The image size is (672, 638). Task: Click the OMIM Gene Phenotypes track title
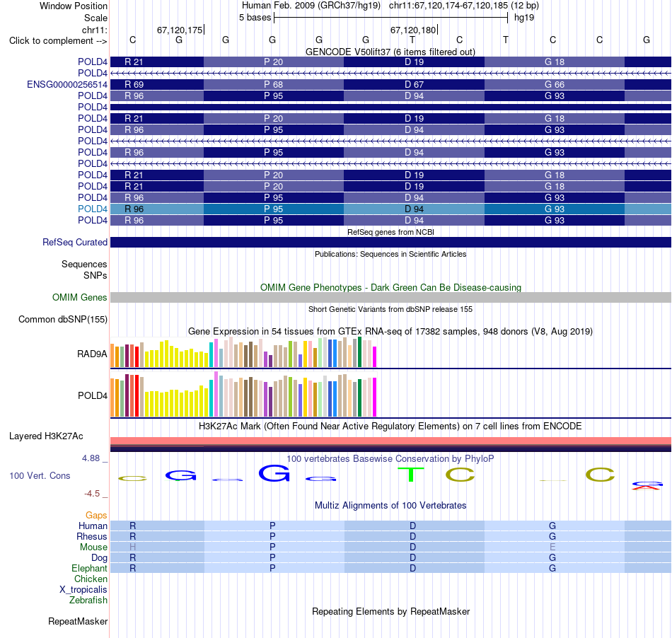point(390,287)
